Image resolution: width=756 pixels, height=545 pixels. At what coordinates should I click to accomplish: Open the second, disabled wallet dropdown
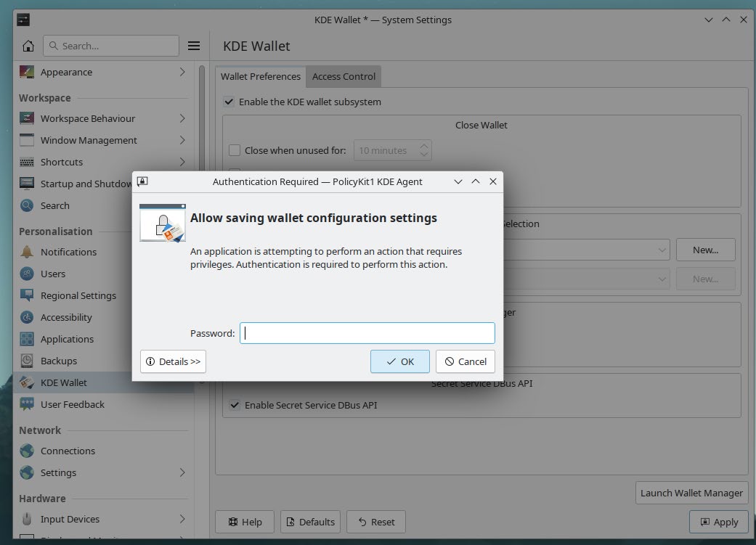click(x=586, y=279)
